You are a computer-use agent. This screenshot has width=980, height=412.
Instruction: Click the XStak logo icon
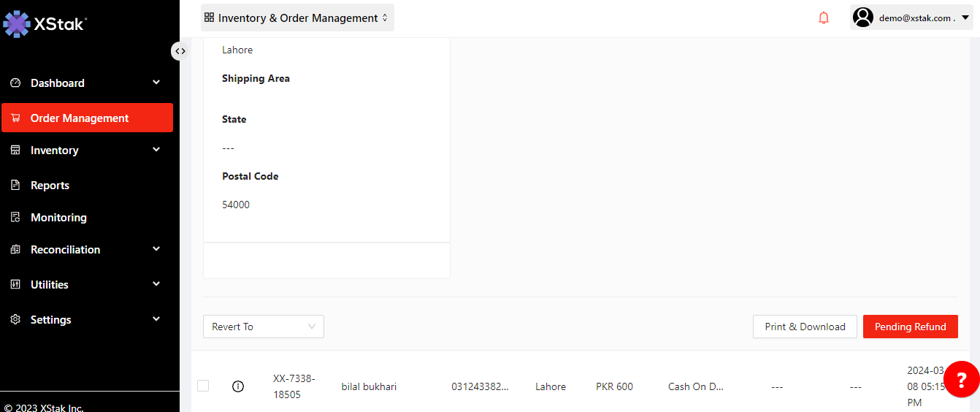(16, 24)
